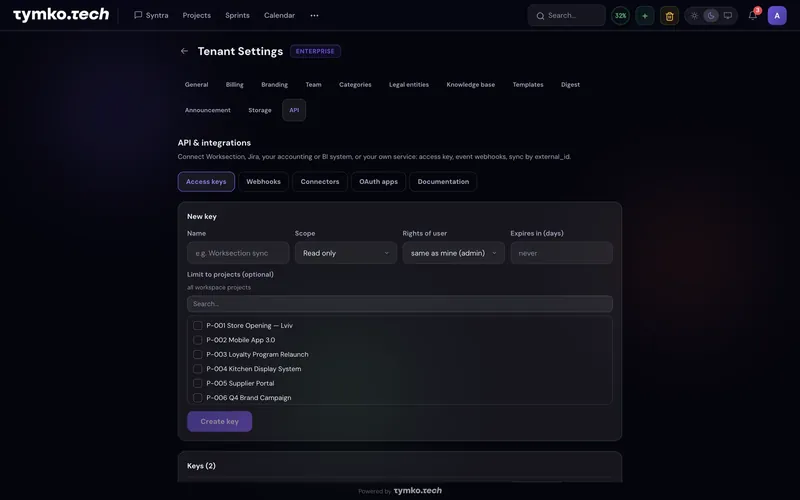Open Calendar in top navigation
Viewport: 800px width, 500px height.
(x=279, y=15)
